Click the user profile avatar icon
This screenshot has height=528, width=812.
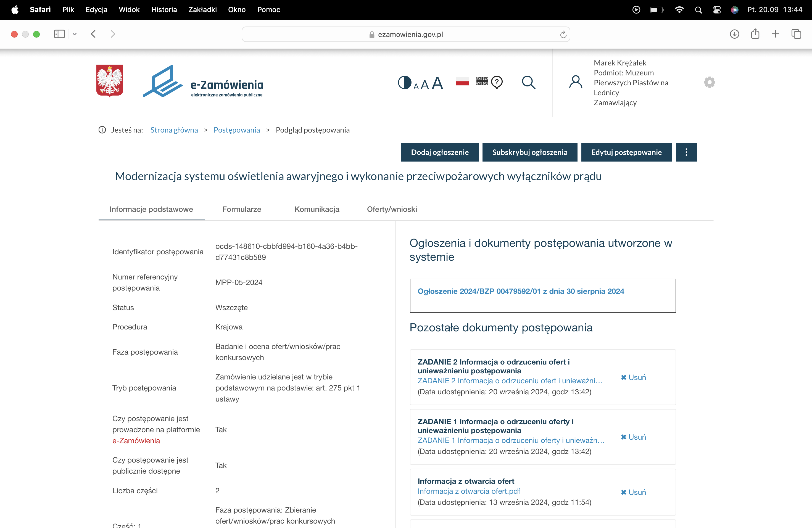(576, 82)
